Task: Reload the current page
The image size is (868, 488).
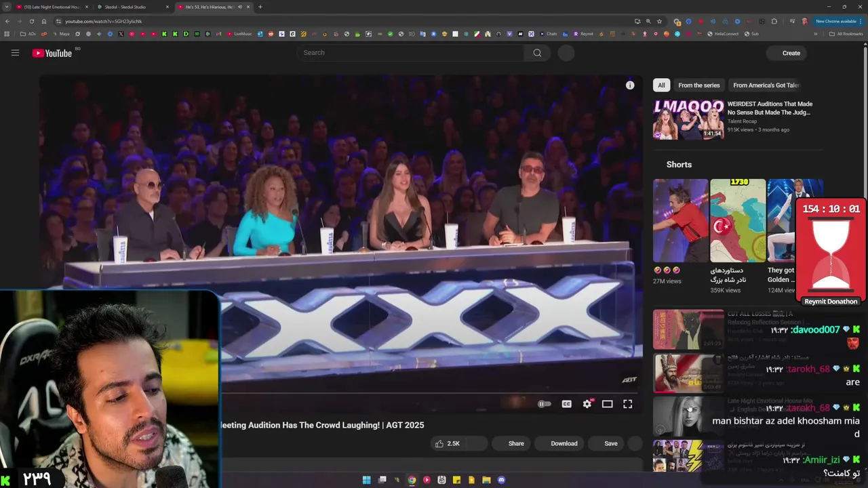Action: pos(31,21)
